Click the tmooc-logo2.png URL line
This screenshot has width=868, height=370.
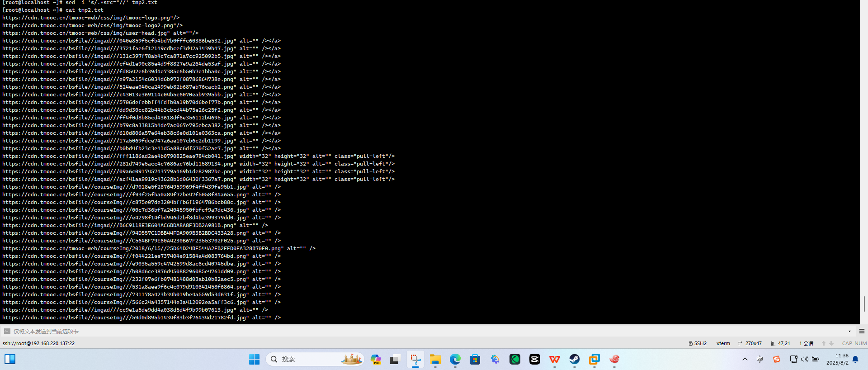click(x=93, y=25)
